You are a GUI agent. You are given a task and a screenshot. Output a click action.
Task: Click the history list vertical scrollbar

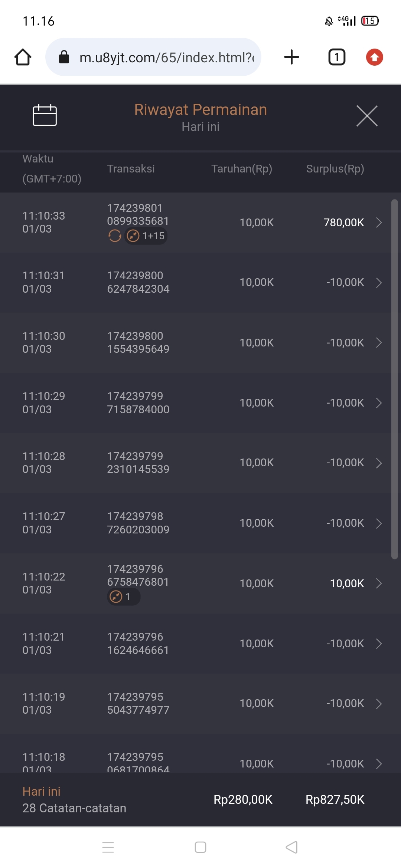tap(394, 378)
